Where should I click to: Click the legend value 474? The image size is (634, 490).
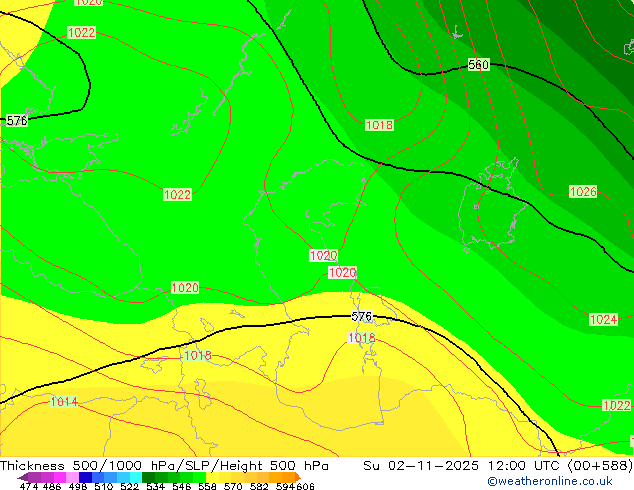coord(29,486)
